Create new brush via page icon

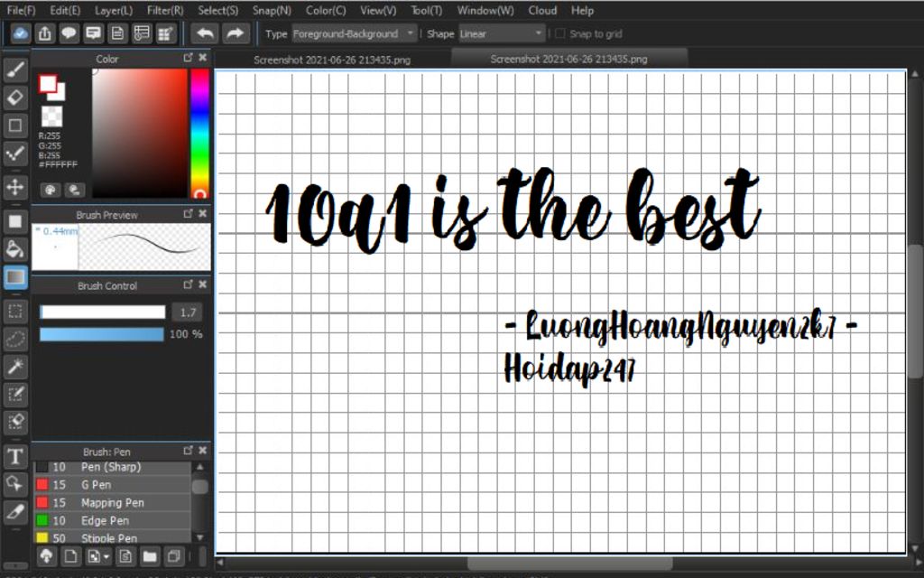click(70, 556)
